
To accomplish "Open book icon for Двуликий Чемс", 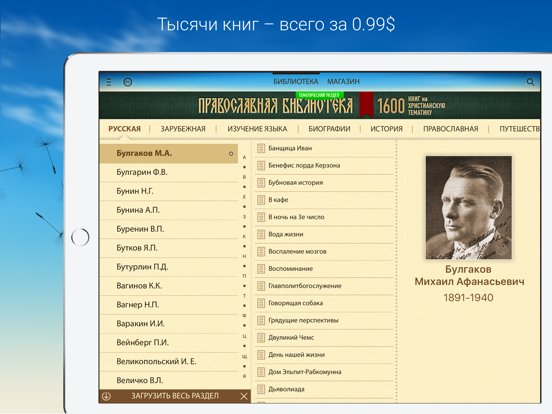I will point(261,338).
